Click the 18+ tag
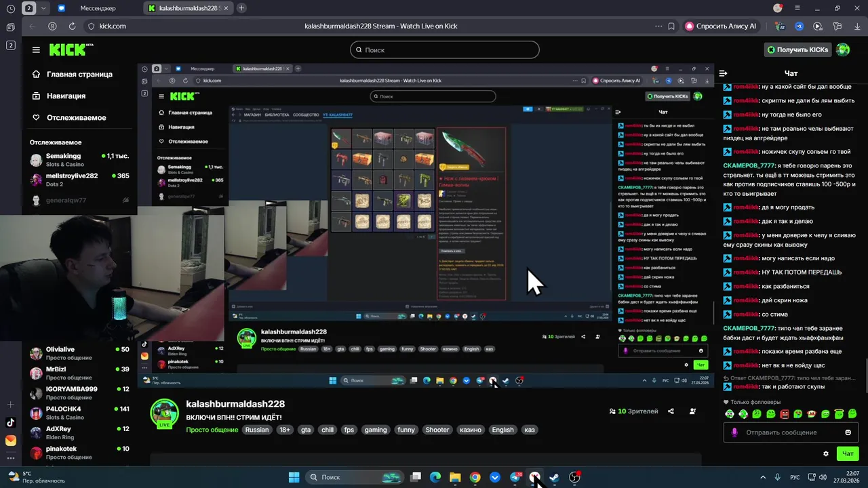Image resolution: width=868 pixels, height=488 pixels. 285,430
